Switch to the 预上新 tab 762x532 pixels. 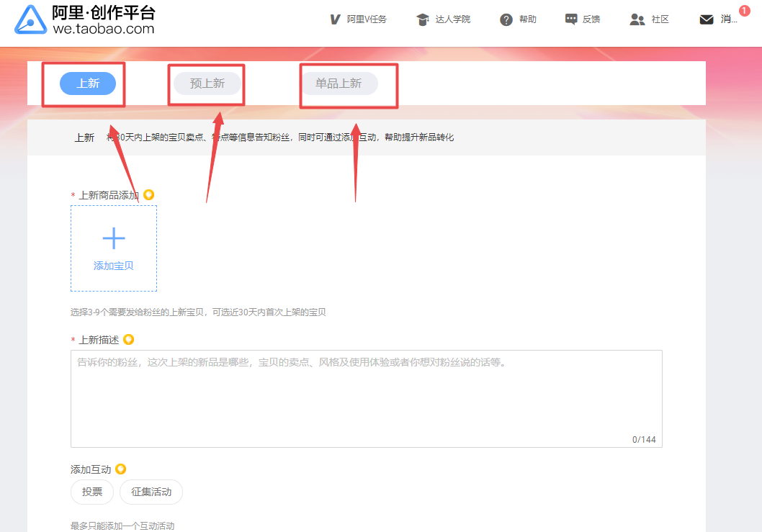pyautogui.click(x=207, y=84)
